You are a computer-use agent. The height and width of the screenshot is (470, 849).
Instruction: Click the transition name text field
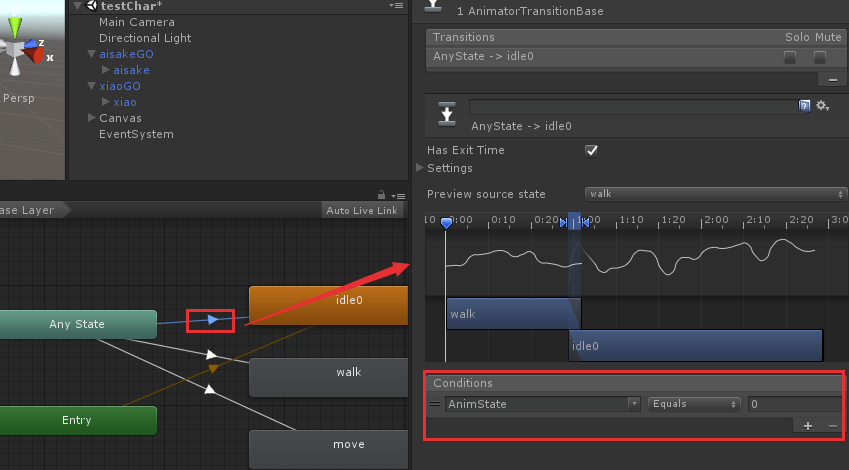(634, 107)
